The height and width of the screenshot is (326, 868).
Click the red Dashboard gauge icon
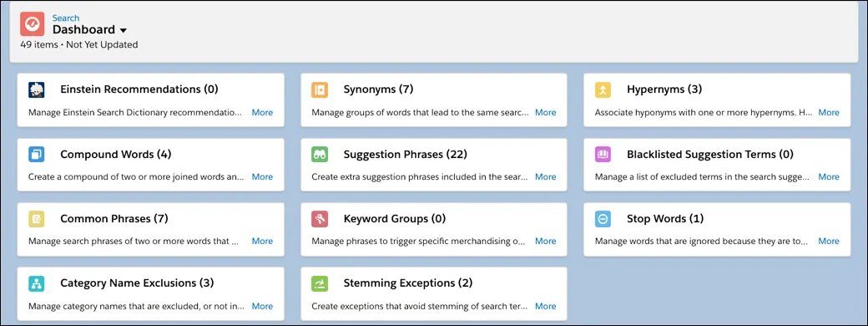click(x=32, y=24)
